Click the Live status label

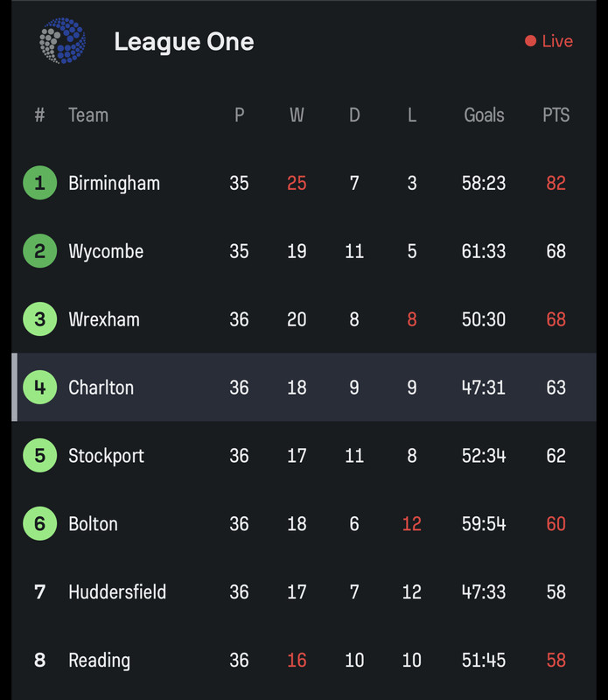(x=557, y=41)
